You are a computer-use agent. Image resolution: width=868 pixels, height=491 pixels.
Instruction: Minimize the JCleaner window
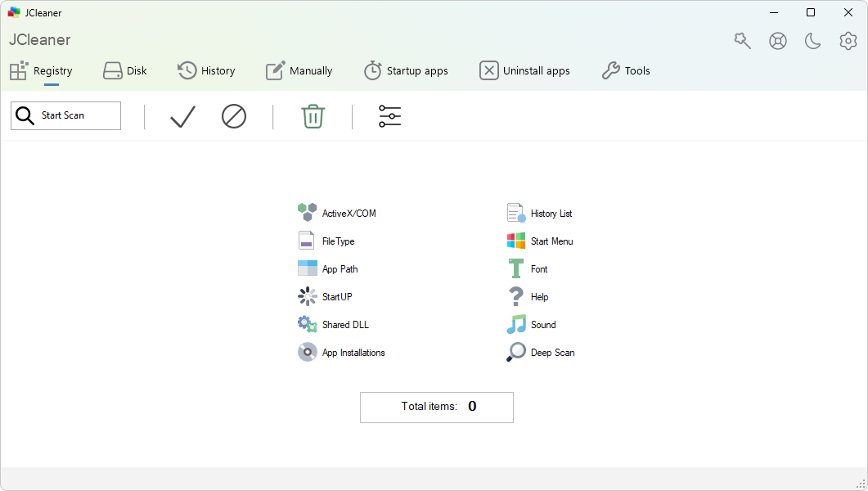(x=774, y=12)
